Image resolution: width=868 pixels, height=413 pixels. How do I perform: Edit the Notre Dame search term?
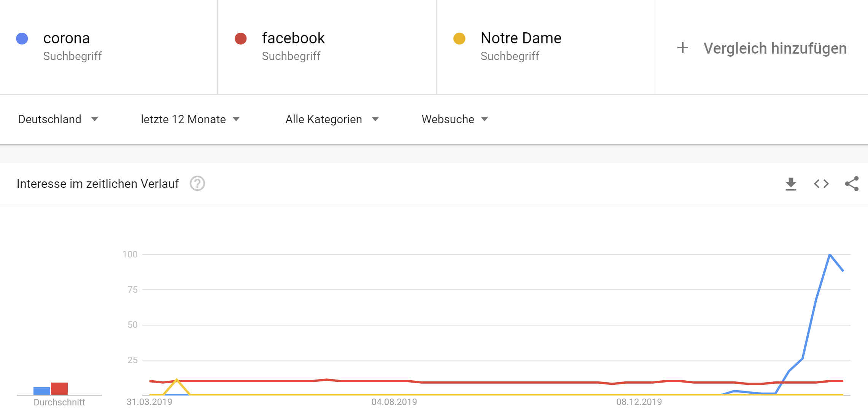pos(521,38)
